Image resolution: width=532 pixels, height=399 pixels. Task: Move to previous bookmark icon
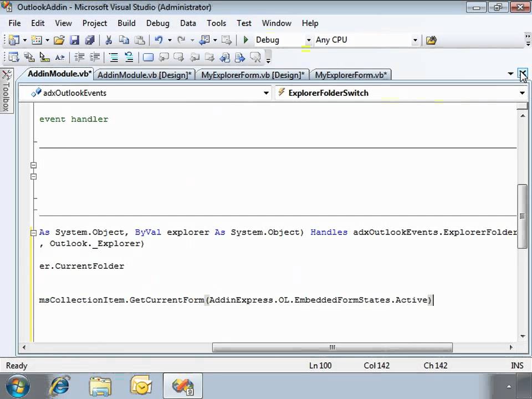(164, 57)
